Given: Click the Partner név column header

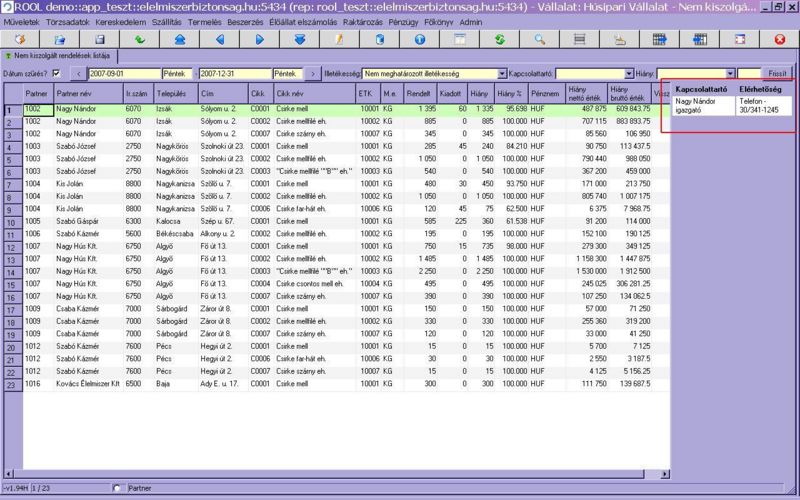Looking at the screenshot, I should pos(70,93).
